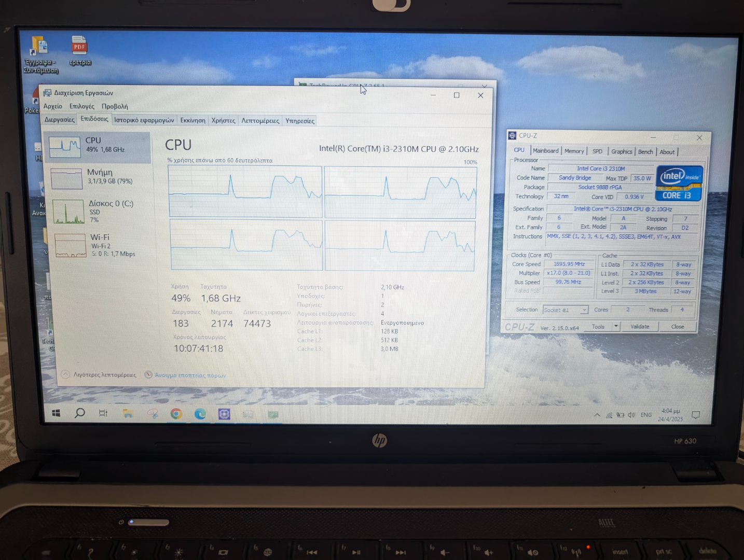Open Task View from the taskbar
The image size is (744, 560).
coord(103,413)
